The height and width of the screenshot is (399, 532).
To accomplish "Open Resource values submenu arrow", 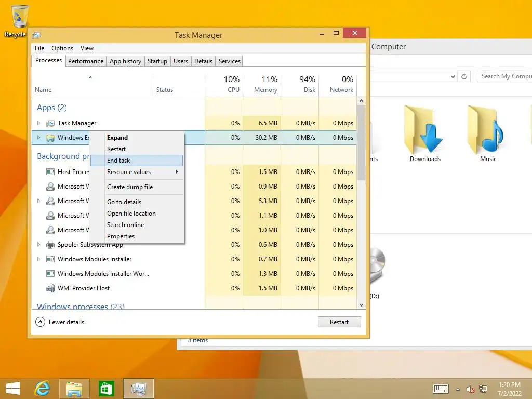I will pyautogui.click(x=177, y=172).
